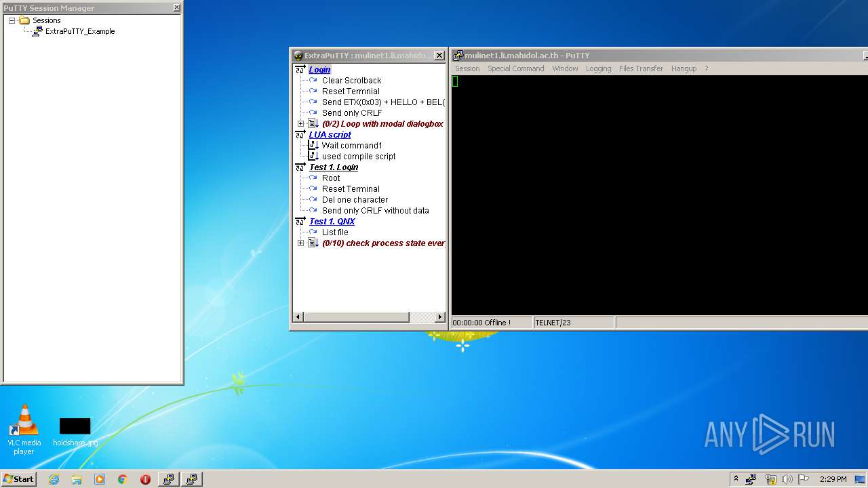
Task: Open the ? help menu
Action: click(706, 68)
